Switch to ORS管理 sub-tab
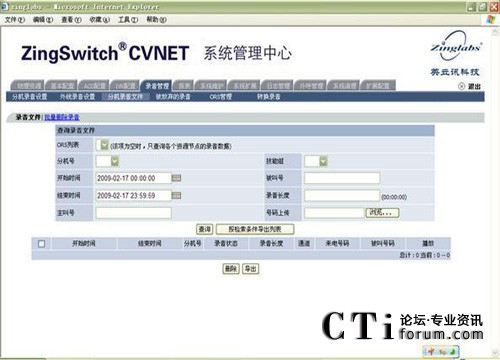Image resolution: width=500 pixels, height=360 pixels. pyautogui.click(x=220, y=97)
